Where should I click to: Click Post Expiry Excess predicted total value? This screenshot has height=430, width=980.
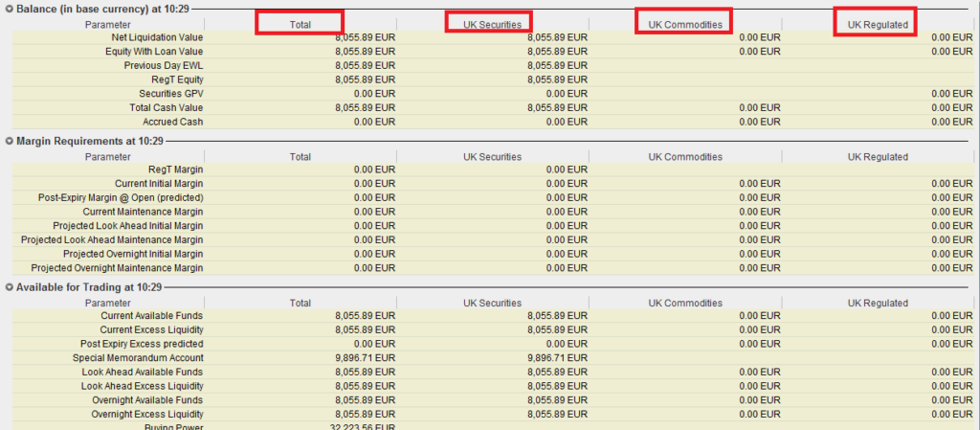374,344
